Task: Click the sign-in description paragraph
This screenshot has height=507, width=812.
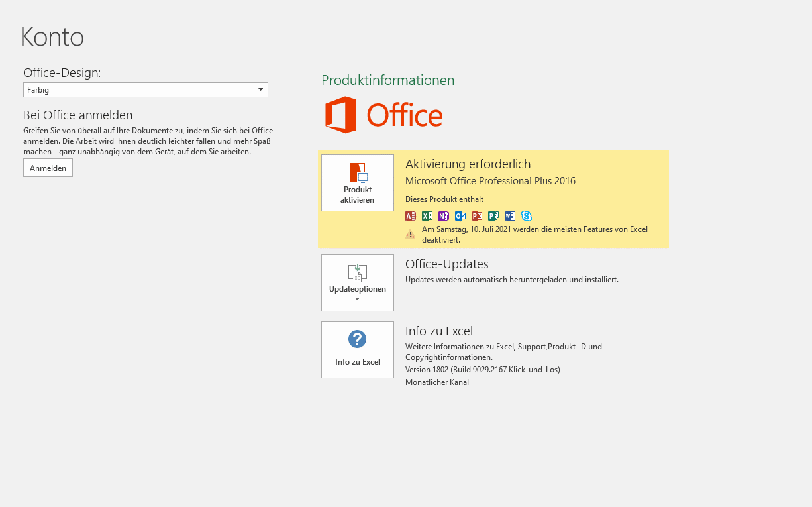Action: (148, 141)
